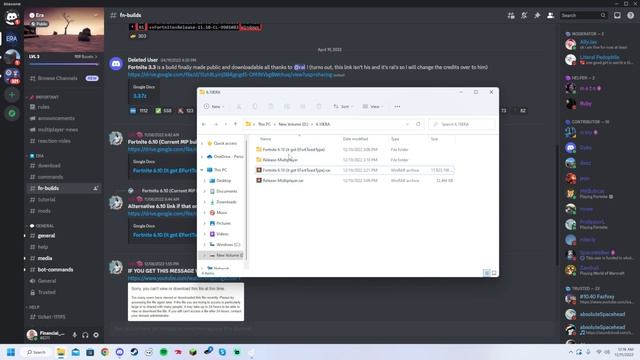Deafen with the headphones icon
The height and width of the screenshot is (360, 640).
(x=85, y=335)
